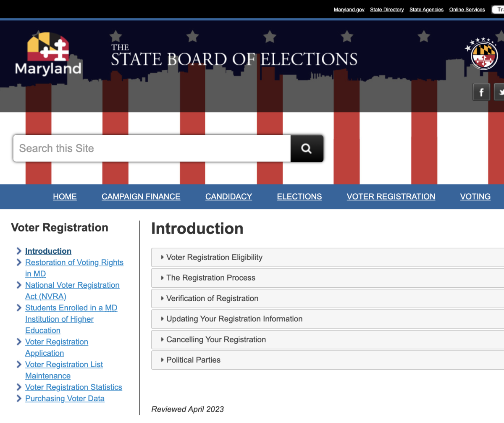Open Restoration of Voting Rights in MD

[x=74, y=268]
